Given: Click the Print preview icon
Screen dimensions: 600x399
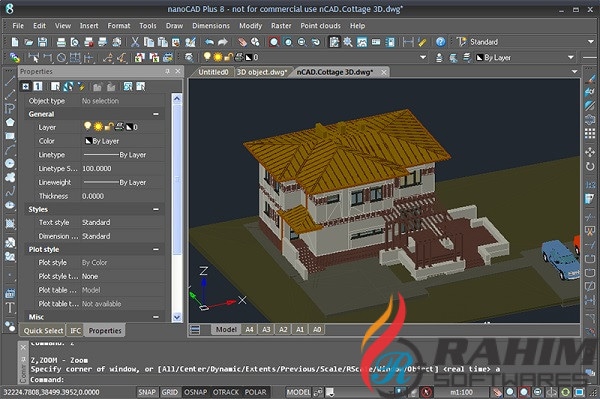Looking at the screenshot, I should (x=75, y=42).
